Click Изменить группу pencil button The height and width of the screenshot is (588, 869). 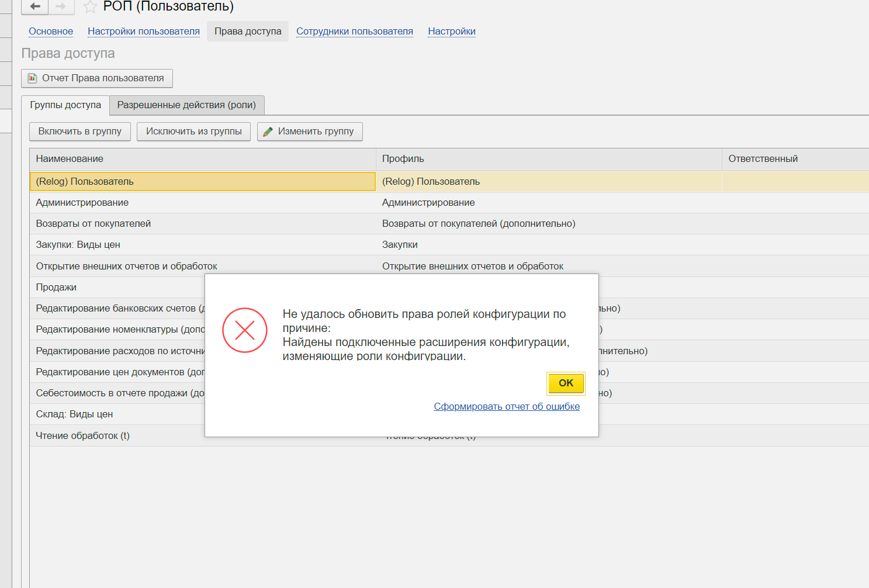click(x=310, y=132)
